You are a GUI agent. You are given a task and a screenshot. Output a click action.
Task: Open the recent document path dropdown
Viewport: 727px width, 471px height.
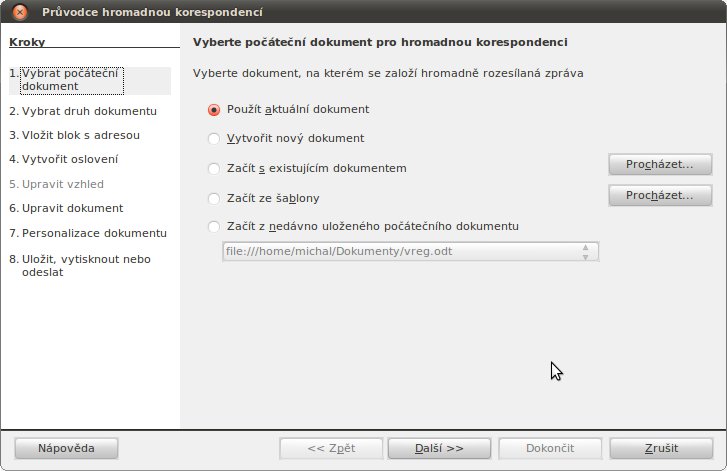tap(410, 251)
